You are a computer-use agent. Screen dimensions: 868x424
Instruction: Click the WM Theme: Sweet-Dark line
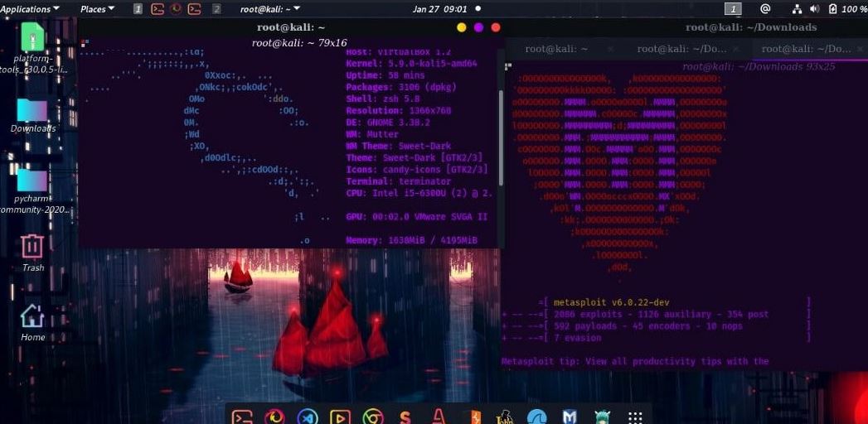(x=399, y=146)
